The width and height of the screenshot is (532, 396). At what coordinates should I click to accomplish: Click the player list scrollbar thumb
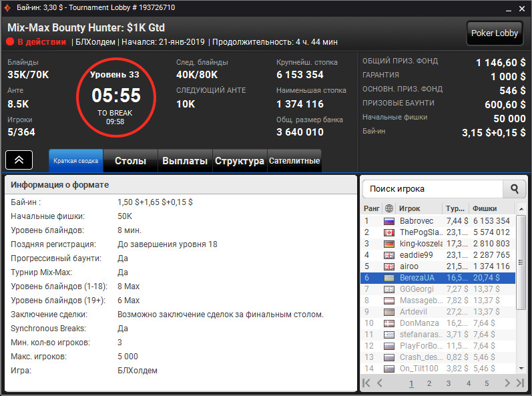[x=521, y=262]
